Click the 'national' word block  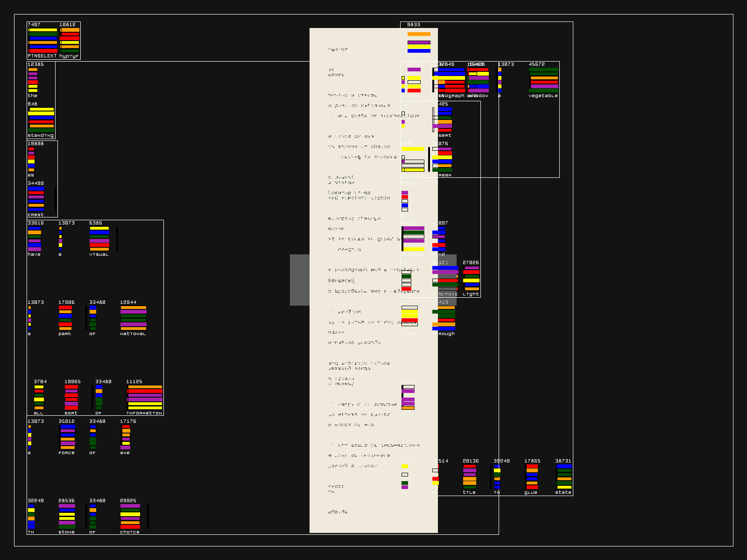click(134, 318)
